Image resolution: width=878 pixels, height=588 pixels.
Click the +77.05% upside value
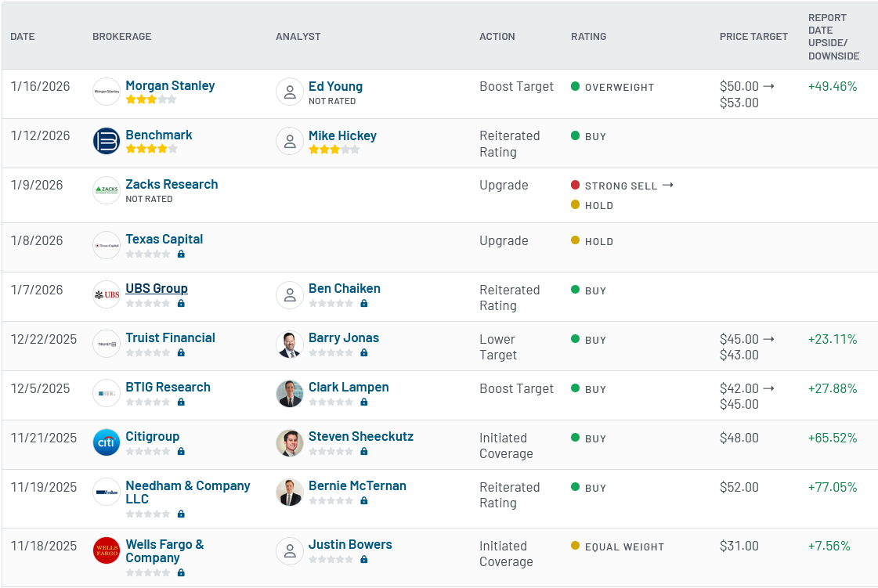[x=832, y=487]
